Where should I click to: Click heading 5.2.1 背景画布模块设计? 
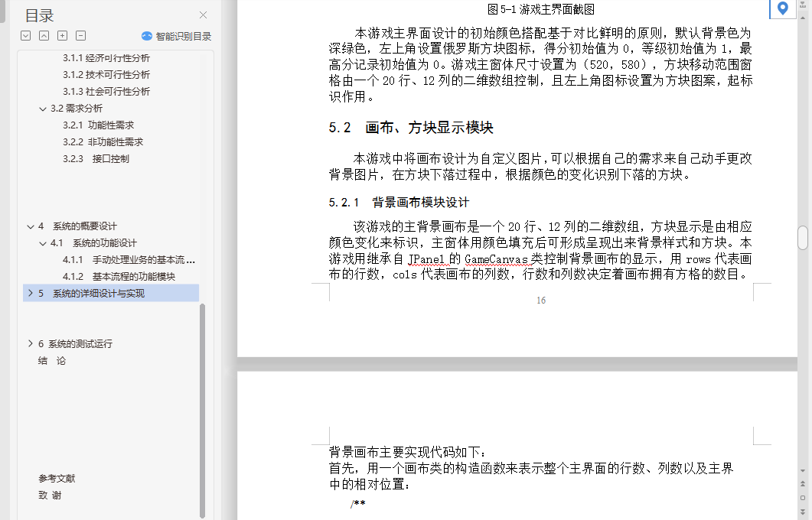399,203
